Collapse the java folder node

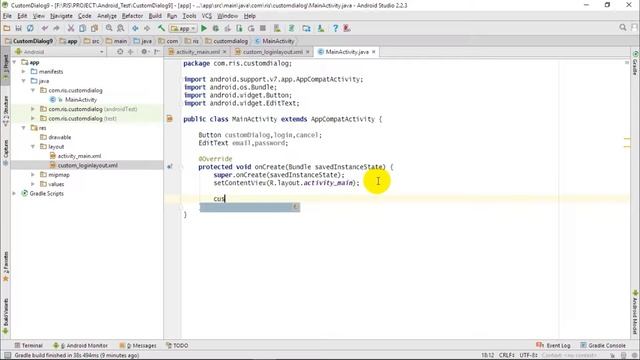point(24,81)
